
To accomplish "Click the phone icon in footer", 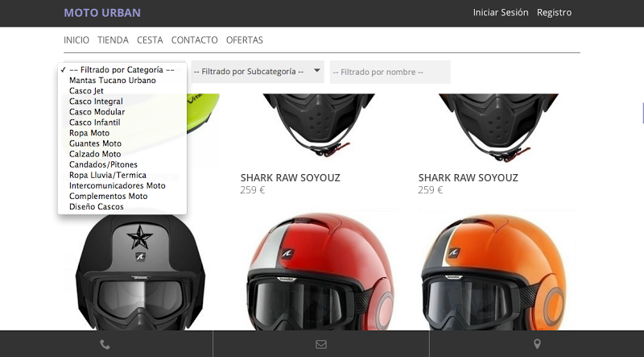I will point(105,344).
